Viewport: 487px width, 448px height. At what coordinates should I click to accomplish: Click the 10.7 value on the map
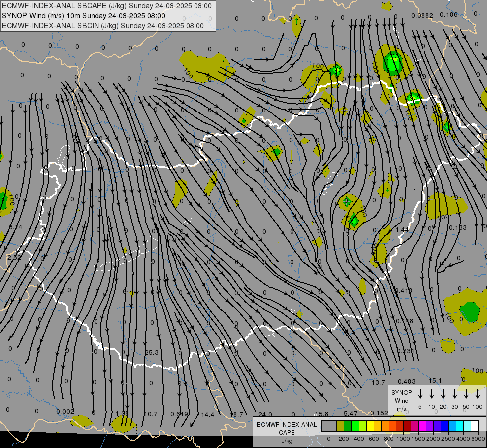point(151,414)
